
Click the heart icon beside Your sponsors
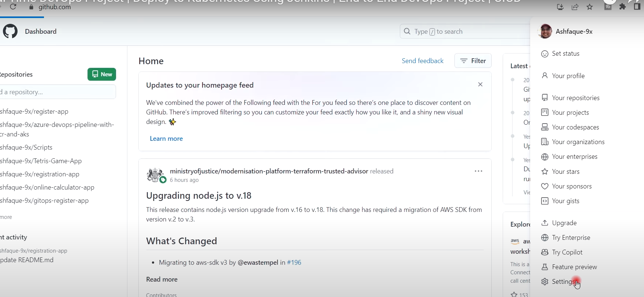click(545, 186)
